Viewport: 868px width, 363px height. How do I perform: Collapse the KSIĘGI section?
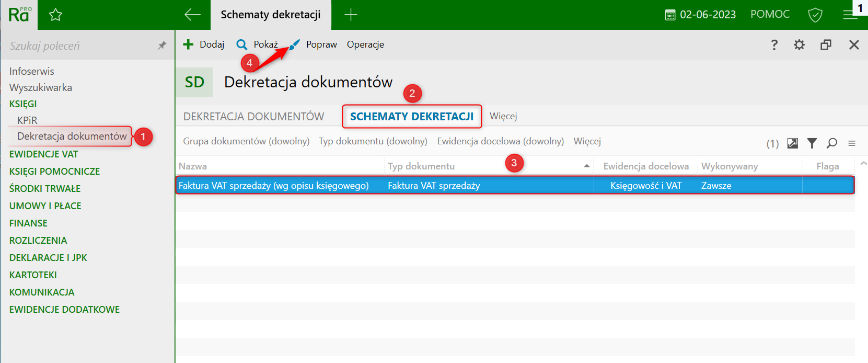(x=23, y=104)
